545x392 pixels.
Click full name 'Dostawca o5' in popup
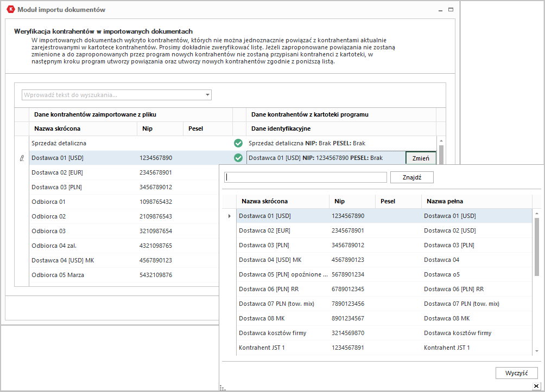[442, 274]
